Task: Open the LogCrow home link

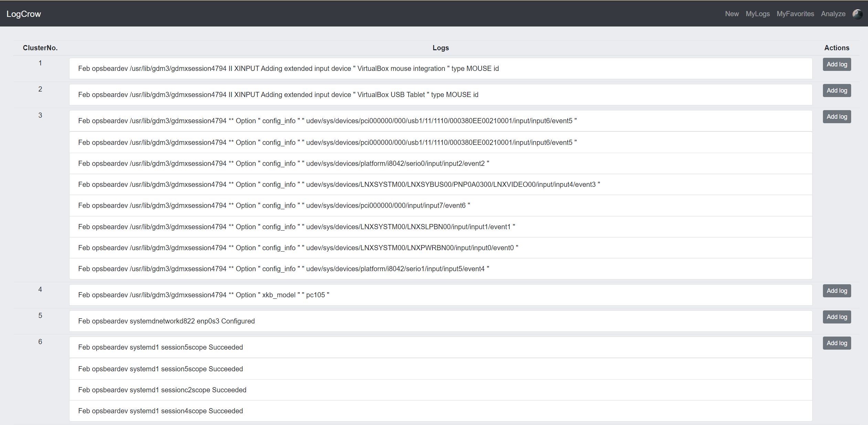Action: click(24, 14)
